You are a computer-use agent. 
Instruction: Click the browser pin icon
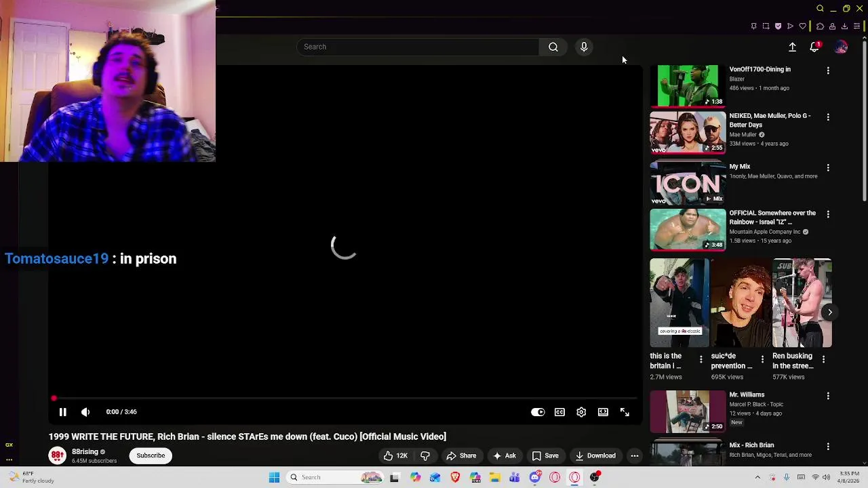753,26
